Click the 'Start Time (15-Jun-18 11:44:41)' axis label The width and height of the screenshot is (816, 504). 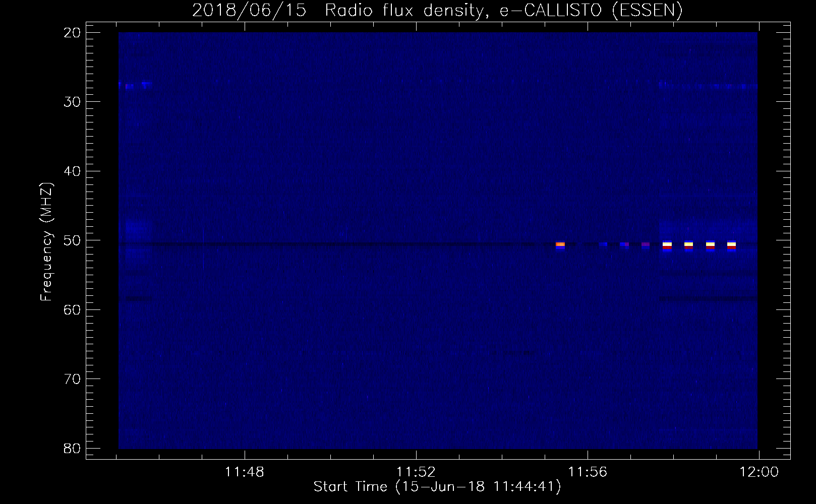437,487
